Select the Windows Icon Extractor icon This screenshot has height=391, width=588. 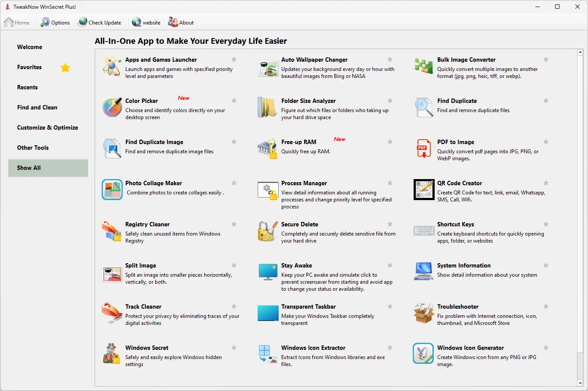pyautogui.click(x=268, y=355)
